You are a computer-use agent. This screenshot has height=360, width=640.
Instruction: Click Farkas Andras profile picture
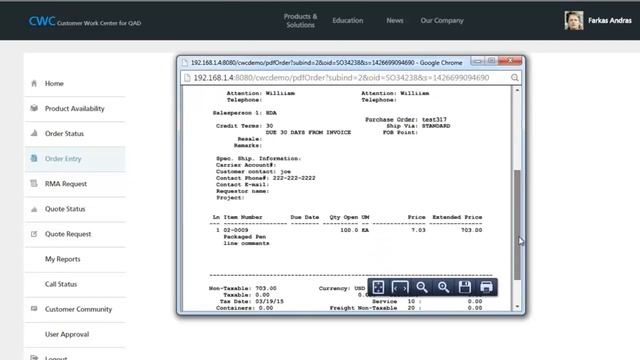573,20
